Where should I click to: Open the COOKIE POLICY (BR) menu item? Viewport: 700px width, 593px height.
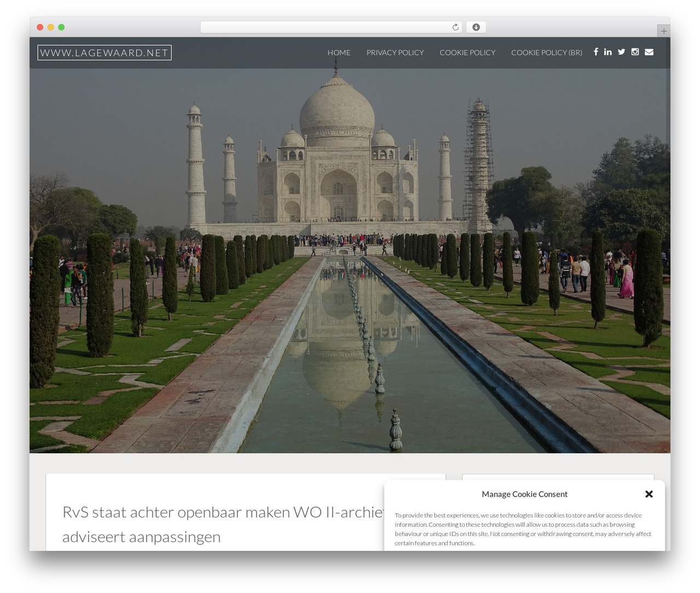pos(546,53)
